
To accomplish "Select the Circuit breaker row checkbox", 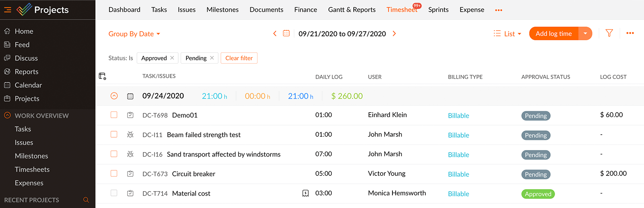I will pos(114,173).
